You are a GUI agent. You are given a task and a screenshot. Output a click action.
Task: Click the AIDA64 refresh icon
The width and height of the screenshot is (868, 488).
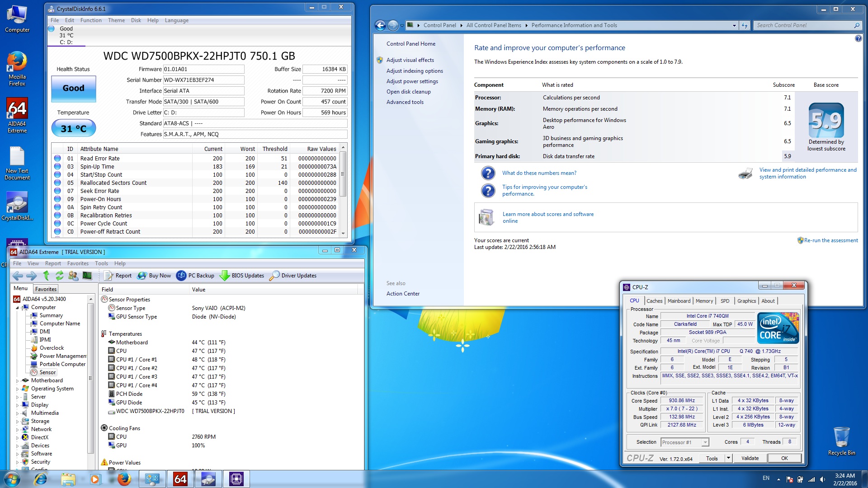59,276
